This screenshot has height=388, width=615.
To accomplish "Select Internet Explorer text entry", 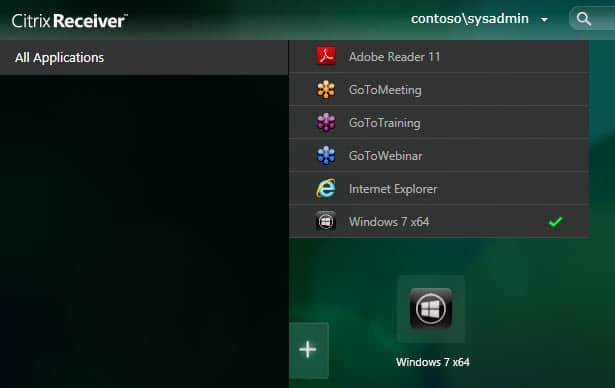I will click(x=393, y=189).
